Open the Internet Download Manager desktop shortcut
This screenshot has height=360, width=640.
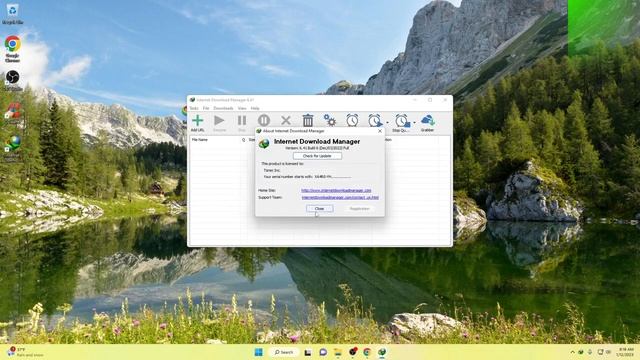[13, 146]
